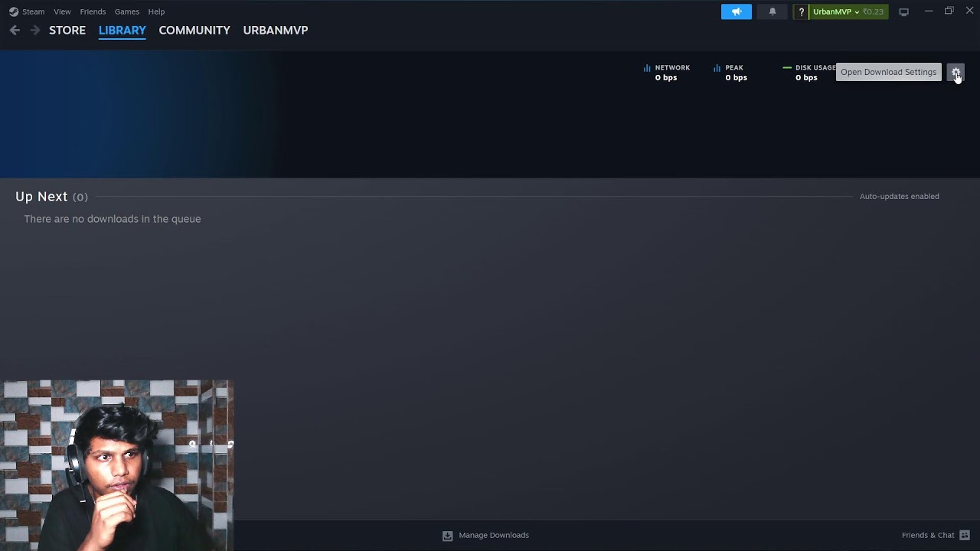Click the question mark help icon
The image size is (980, 551).
click(802, 12)
